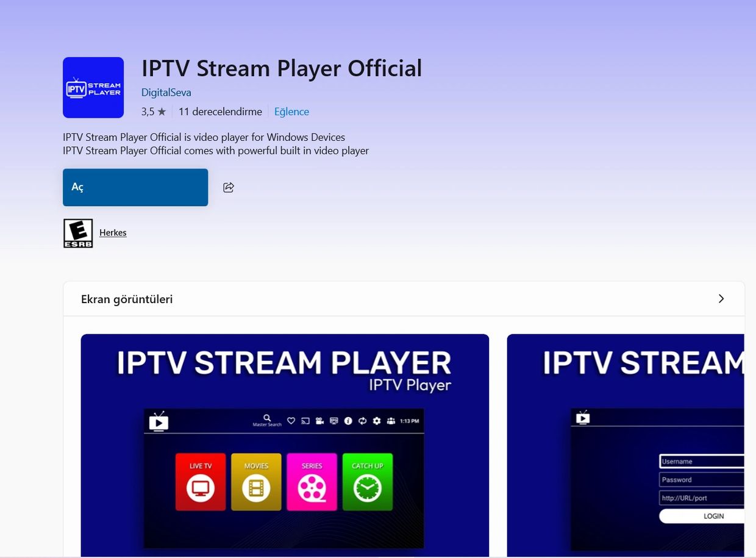Viewport: 756px width, 558px height.
Task: Click the IPTV Stream Player Official title
Action: click(x=282, y=68)
